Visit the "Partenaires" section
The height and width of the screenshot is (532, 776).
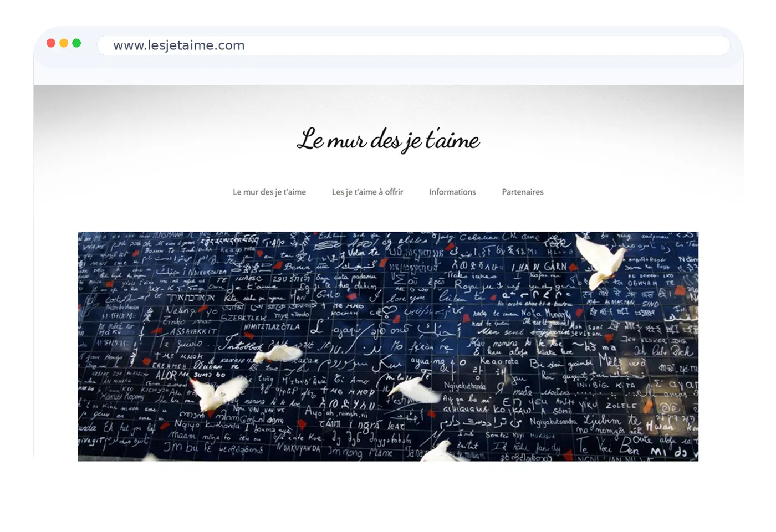point(522,192)
